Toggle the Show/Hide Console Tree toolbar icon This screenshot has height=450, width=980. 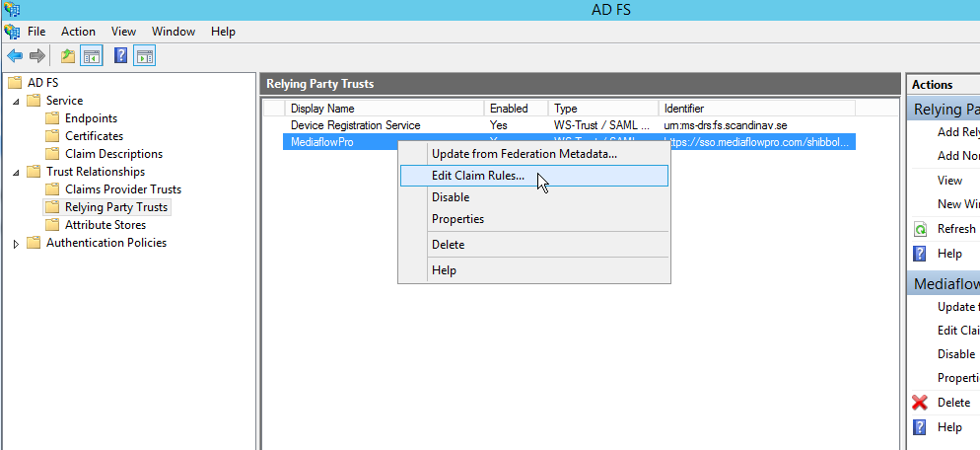coord(92,56)
